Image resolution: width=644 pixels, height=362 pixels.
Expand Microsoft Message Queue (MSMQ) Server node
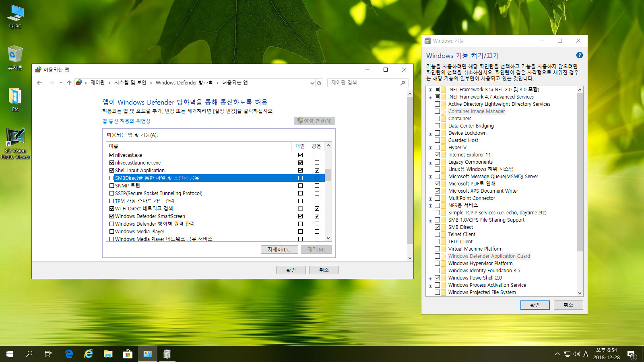tap(430, 177)
